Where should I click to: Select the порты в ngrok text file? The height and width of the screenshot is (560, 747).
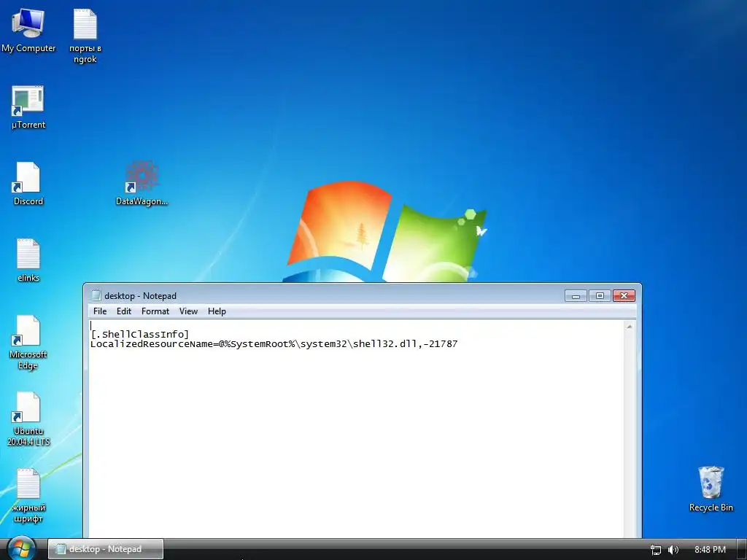pos(85,36)
